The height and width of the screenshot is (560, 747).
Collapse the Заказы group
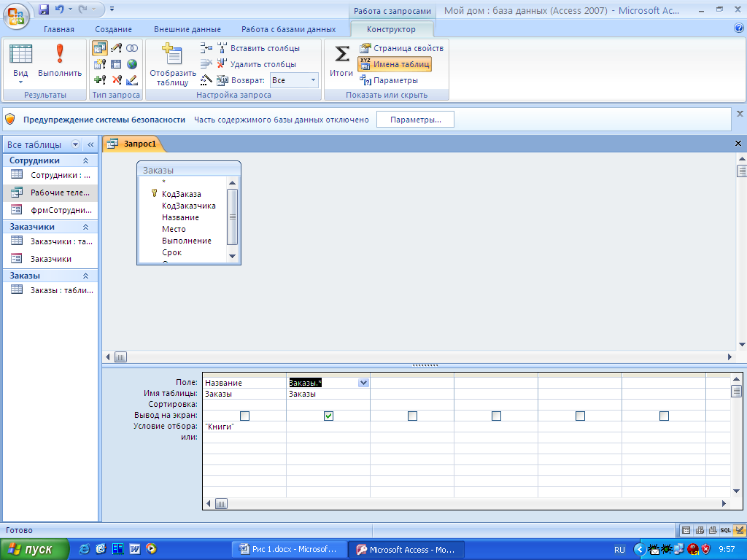86,276
